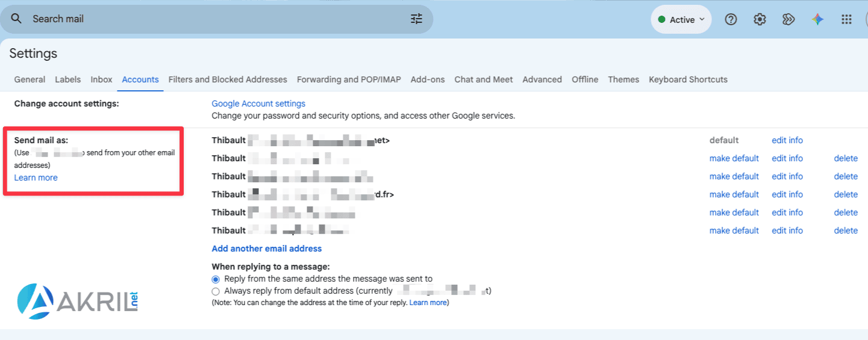Click Learn more under Send mail as
Screen dimensions: 868x340
pos(36,178)
